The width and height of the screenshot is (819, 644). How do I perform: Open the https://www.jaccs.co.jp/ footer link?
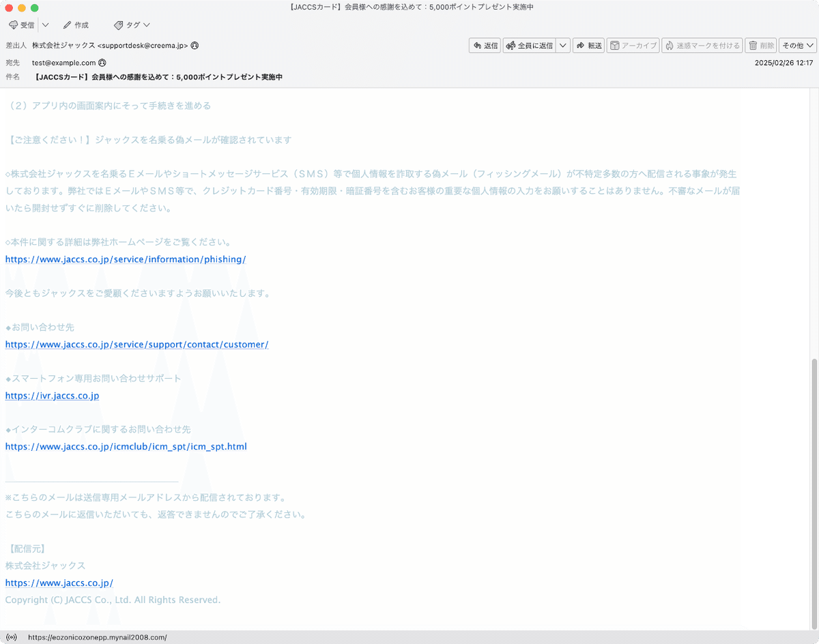pos(59,583)
